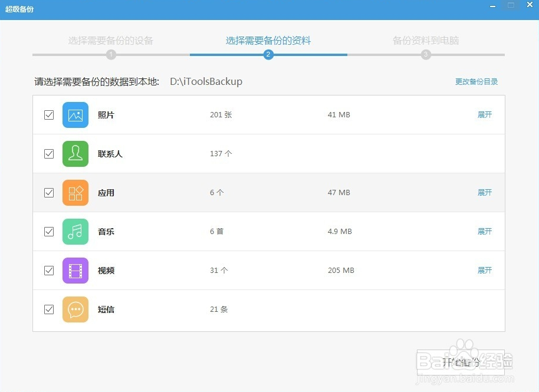This screenshot has width=539, height=392.
Task: Click the blue Photos (照片) icon
Action: (75, 115)
